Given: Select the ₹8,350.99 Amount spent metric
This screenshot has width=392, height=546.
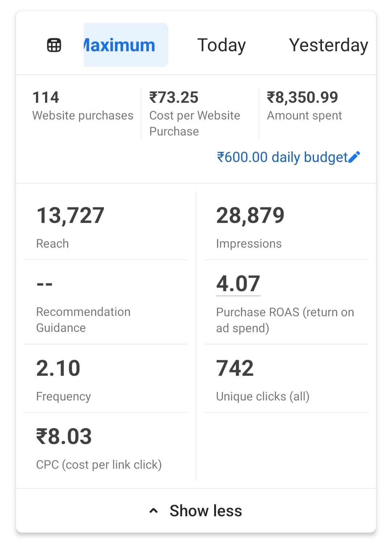Looking at the screenshot, I should click(x=304, y=105).
